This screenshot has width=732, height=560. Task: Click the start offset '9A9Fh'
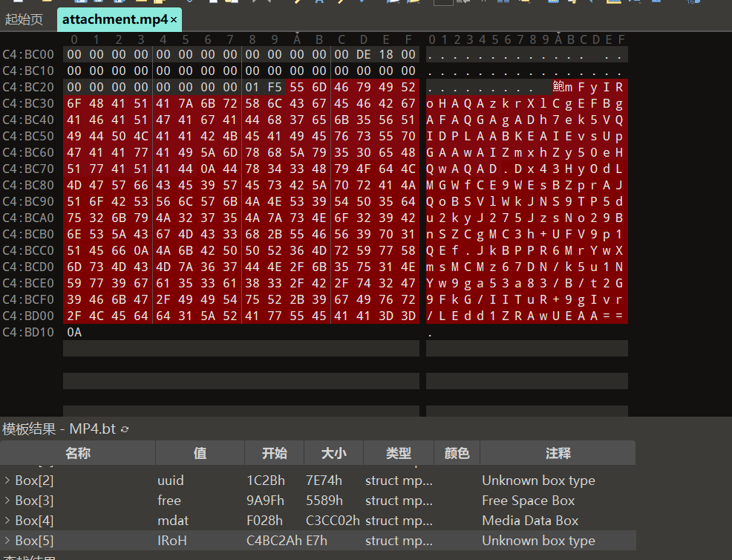coord(265,501)
